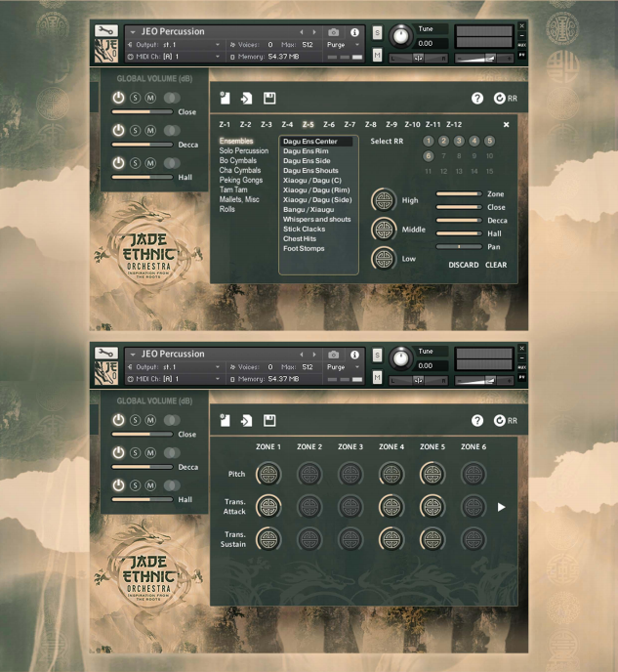
Task: Adjust the Pan slider in the zone editor
Action: tap(459, 247)
